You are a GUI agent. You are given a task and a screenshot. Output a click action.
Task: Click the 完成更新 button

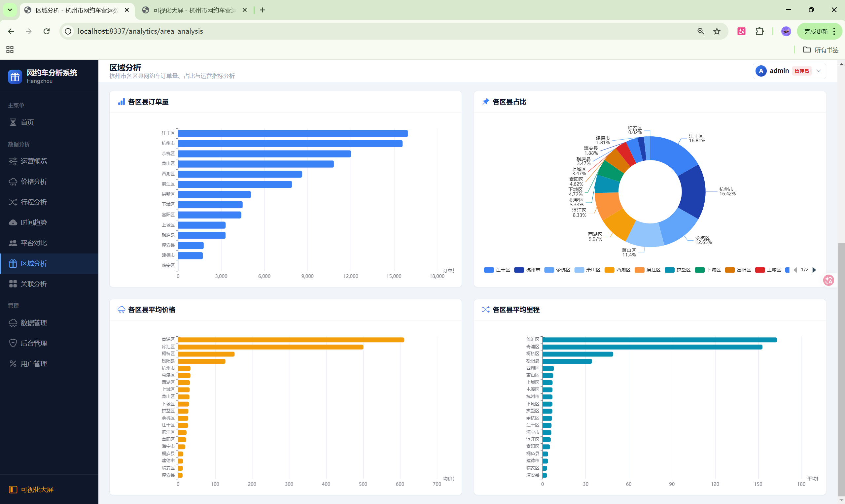pyautogui.click(x=816, y=31)
